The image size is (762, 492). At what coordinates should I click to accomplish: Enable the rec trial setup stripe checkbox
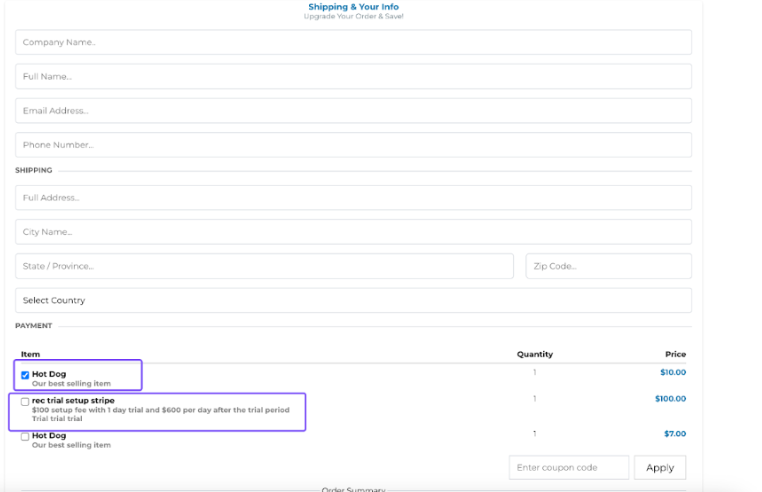pos(25,401)
